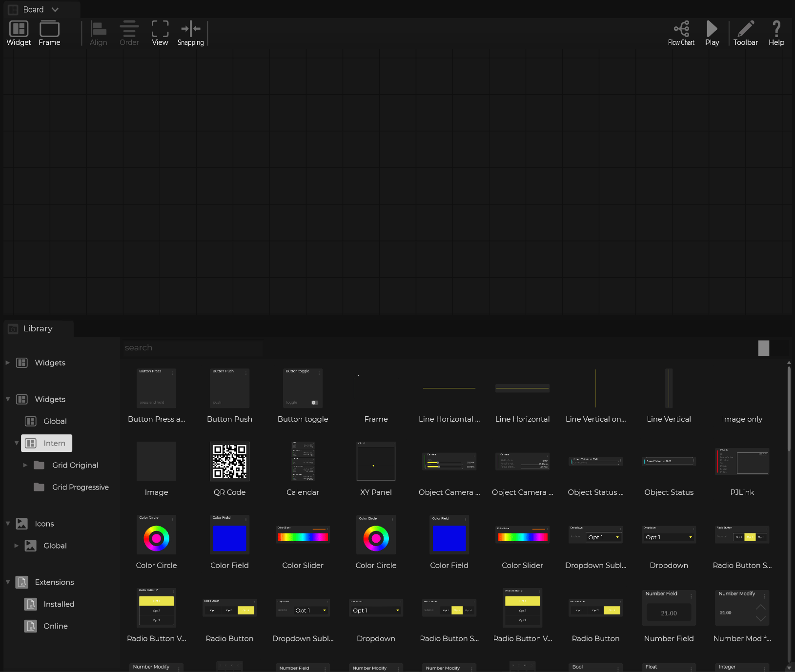Expand the Grid Original folder
The image size is (795, 672).
(x=25, y=465)
